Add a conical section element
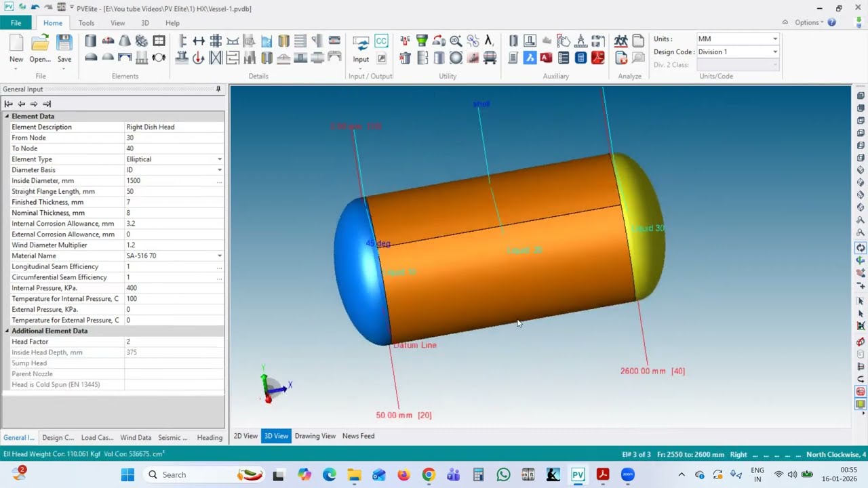 (125, 41)
